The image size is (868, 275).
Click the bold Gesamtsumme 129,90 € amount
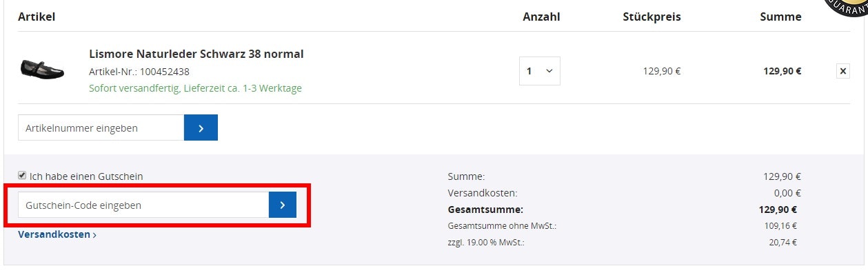[778, 210]
